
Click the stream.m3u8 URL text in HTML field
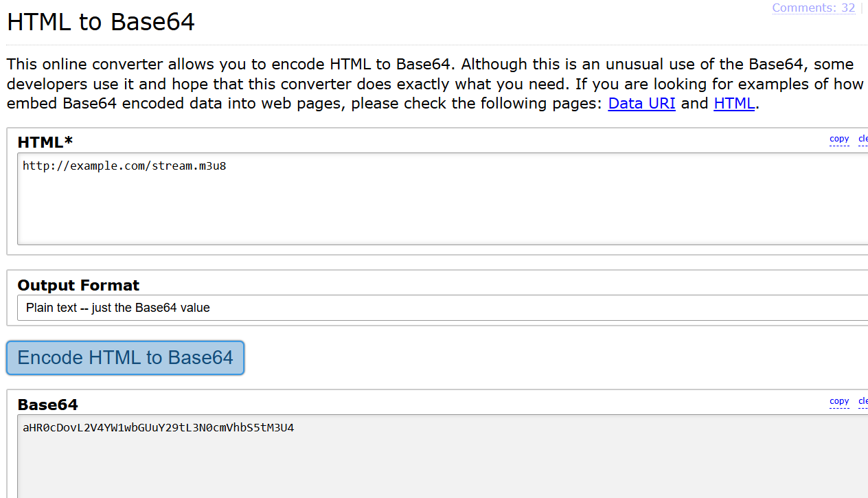tap(124, 166)
